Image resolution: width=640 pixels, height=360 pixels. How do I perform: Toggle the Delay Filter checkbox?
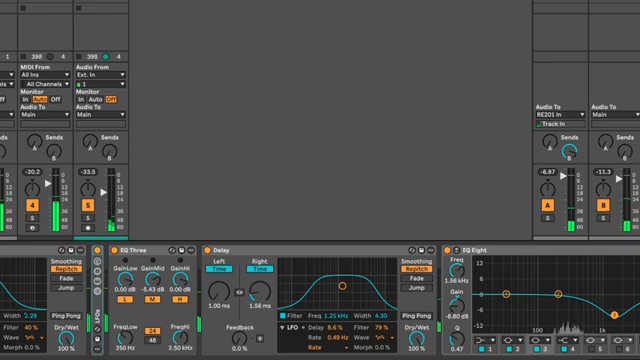click(283, 316)
